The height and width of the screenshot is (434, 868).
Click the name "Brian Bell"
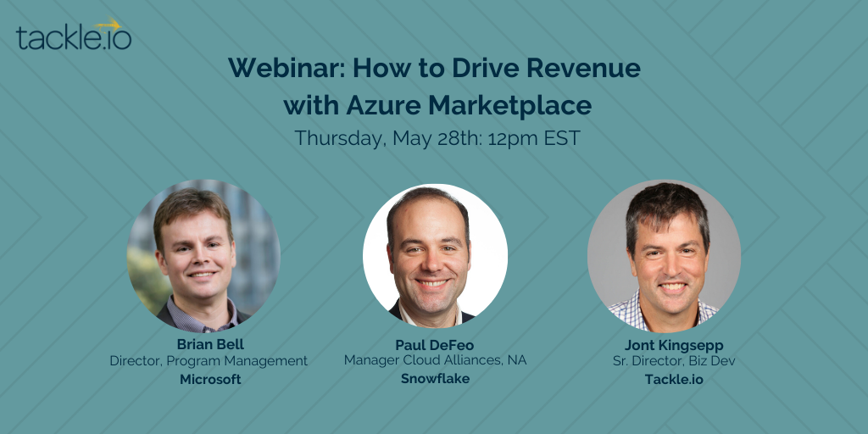pyautogui.click(x=210, y=344)
